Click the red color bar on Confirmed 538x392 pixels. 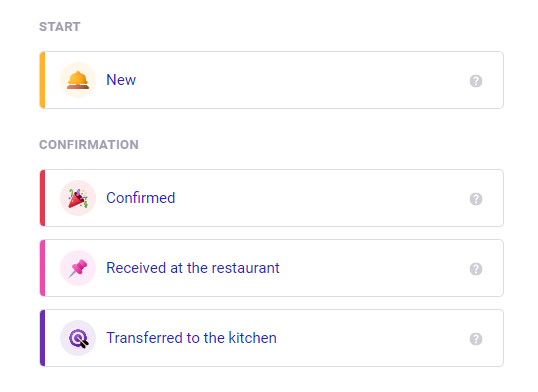(43, 198)
